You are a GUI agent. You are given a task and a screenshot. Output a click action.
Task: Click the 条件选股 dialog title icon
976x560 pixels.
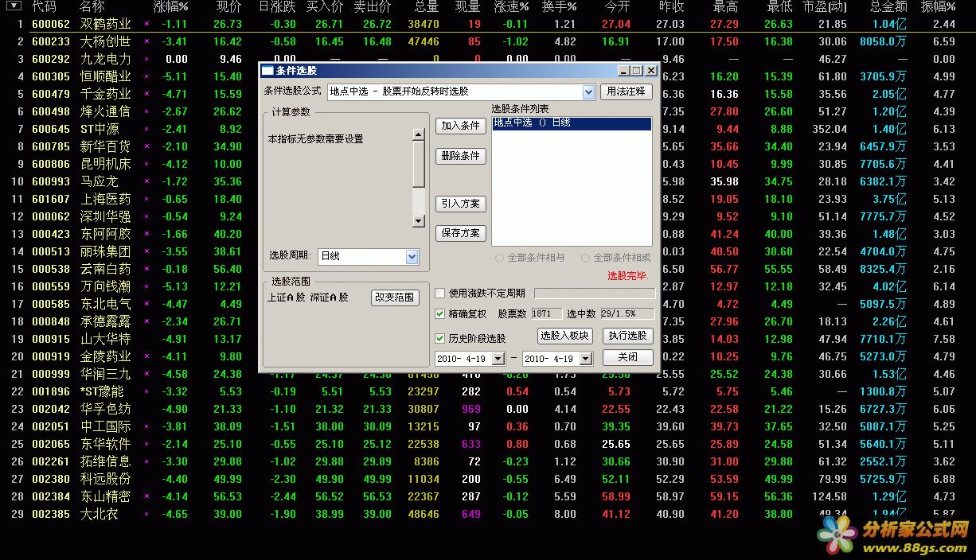269,71
